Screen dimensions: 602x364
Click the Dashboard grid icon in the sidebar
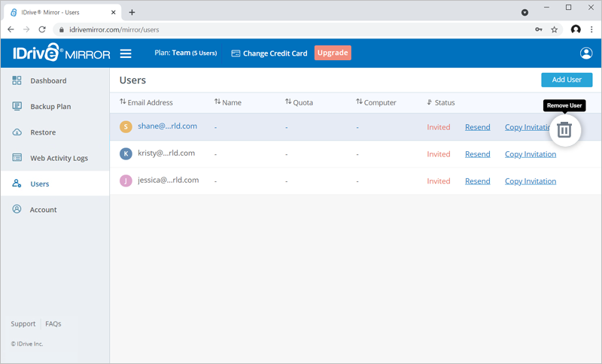pos(17,80)
